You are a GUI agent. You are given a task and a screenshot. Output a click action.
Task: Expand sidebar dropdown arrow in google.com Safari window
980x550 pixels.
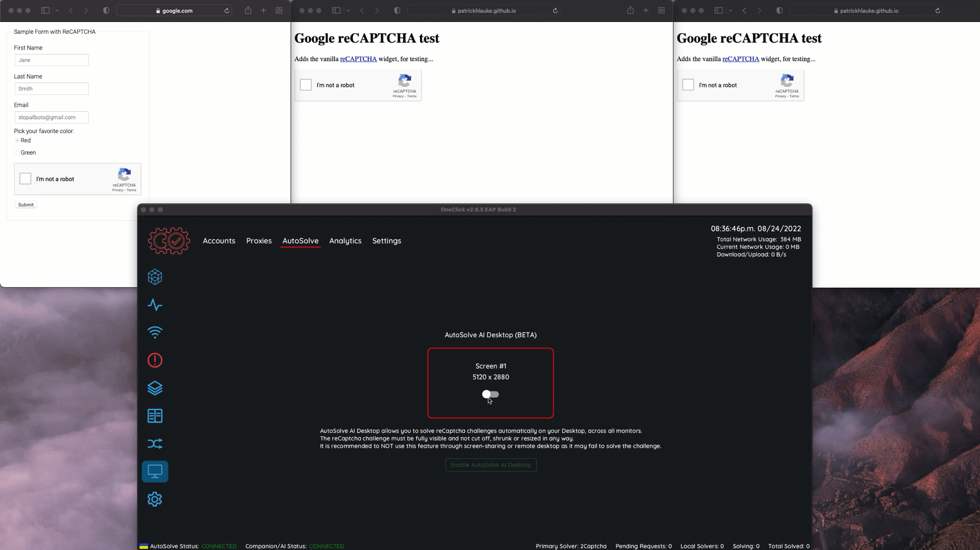[x=57, y=11]
